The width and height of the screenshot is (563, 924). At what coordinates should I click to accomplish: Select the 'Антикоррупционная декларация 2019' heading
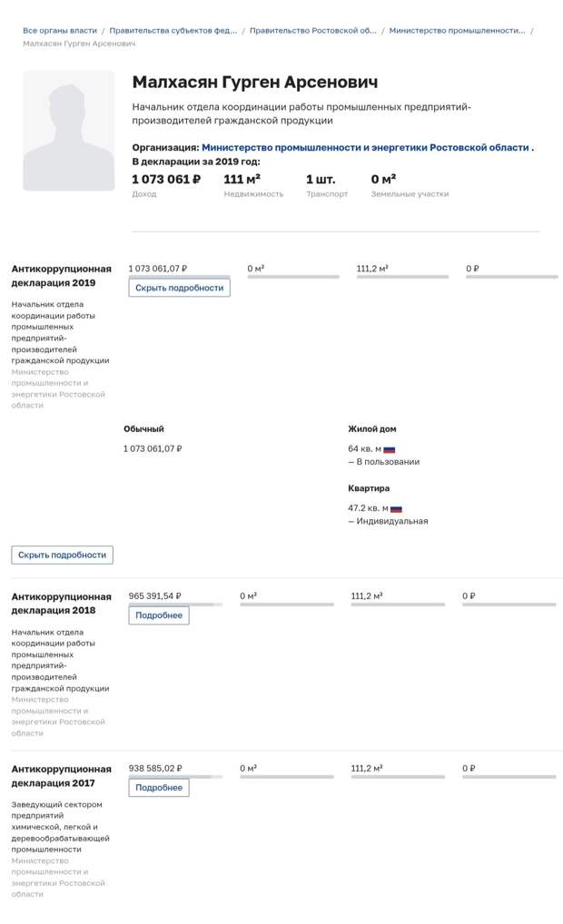62,276
